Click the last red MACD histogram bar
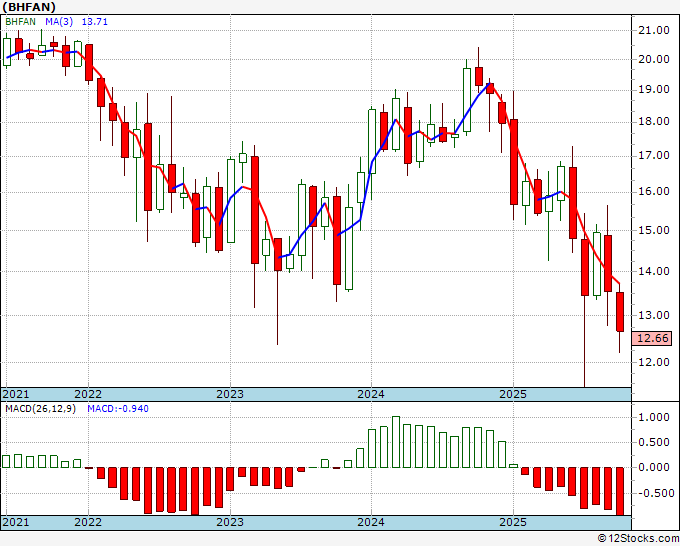680x546 pixels. (620, 491)
